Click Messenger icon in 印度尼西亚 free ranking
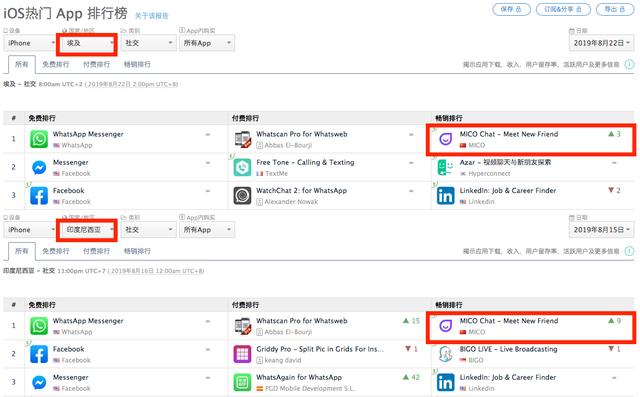Viewport: 640px width, 397px height. pos(39,382)
